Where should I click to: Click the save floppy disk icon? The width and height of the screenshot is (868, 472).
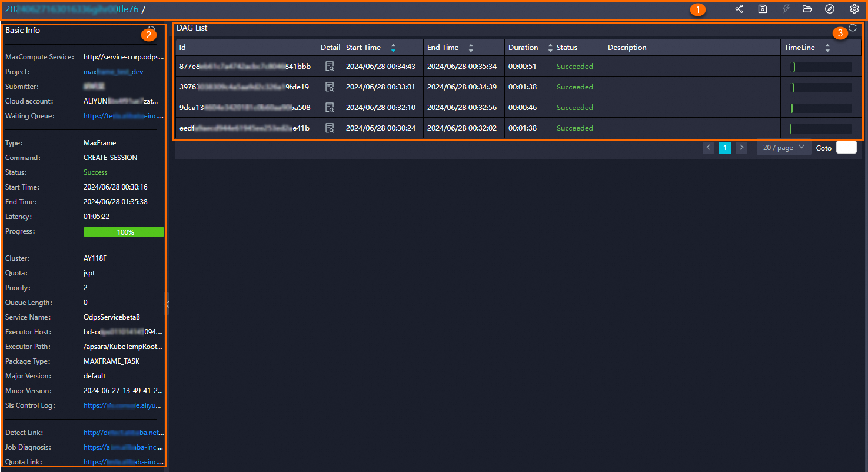(763, 9)
